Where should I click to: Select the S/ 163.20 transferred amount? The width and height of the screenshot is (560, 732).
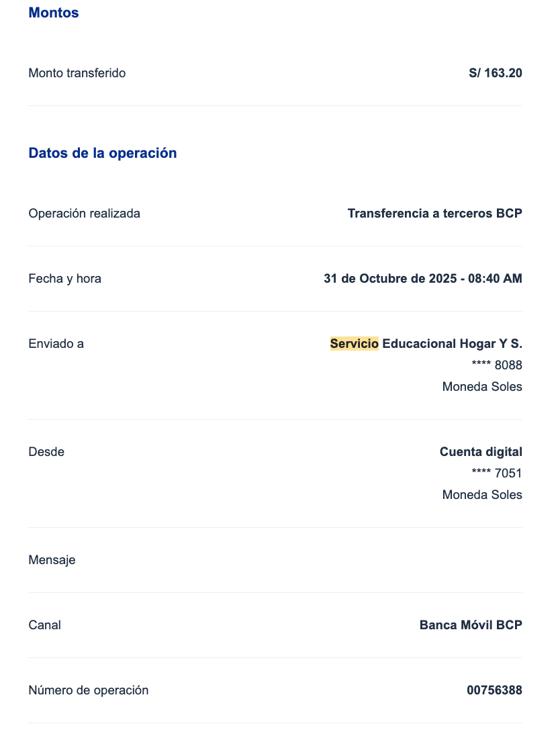coord(495,73)
